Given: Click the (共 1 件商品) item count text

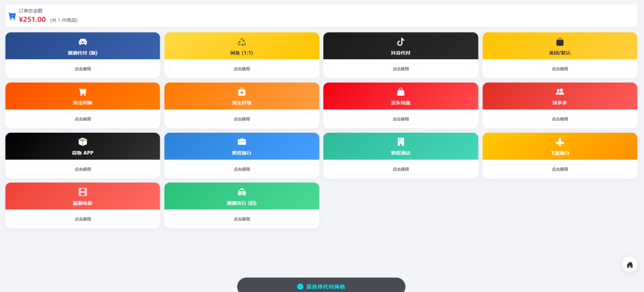Looking at the screenshot, I should [x=64, y=20].
